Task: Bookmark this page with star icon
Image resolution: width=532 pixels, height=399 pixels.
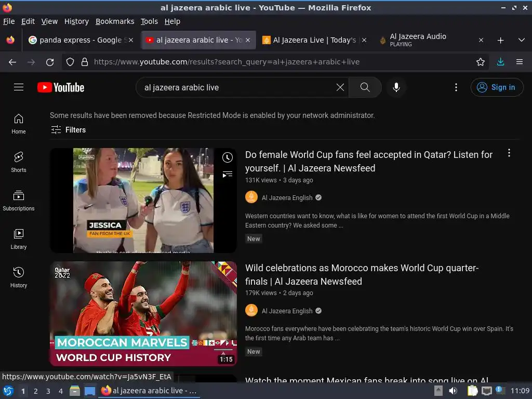Action: (x=480, y=62)
